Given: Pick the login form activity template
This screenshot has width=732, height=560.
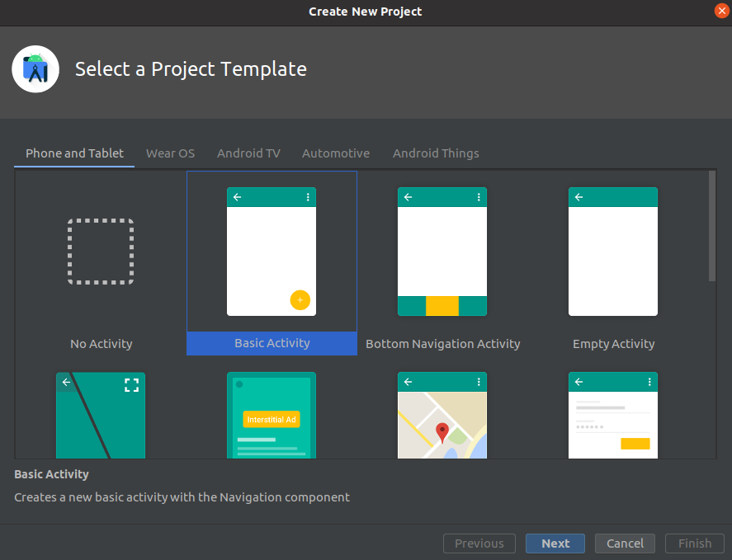Looking at the screenshot, I should [x=613, y=415].
